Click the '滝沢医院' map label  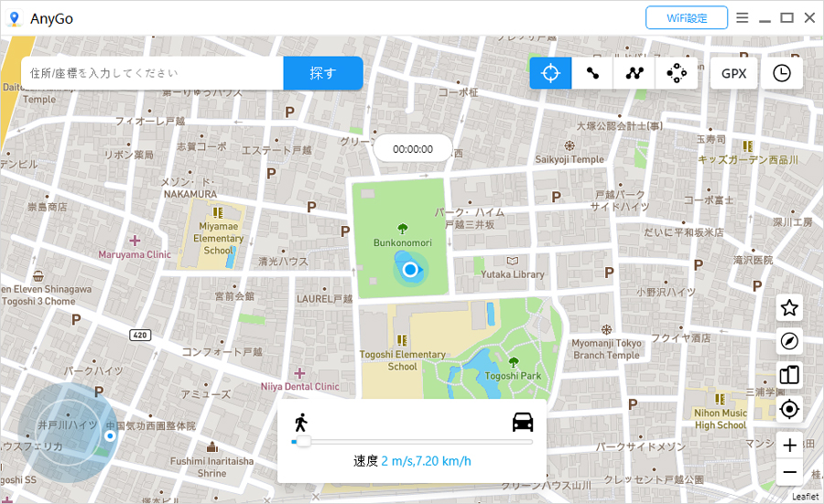point(754,260)
